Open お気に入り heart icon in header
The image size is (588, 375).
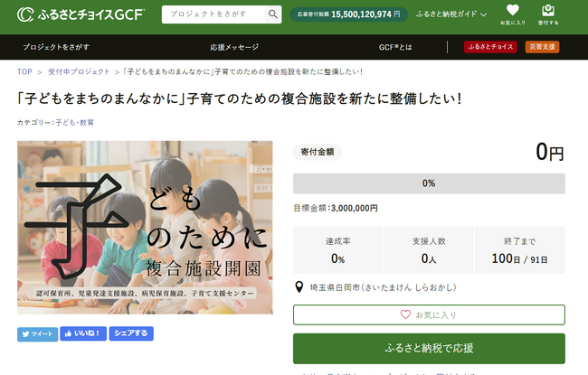click(x=513, y=14)
